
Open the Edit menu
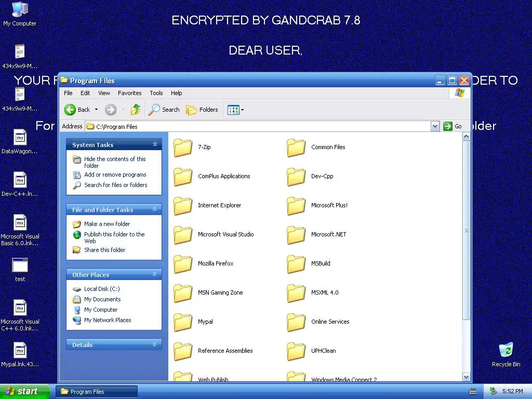coord(85,93)
